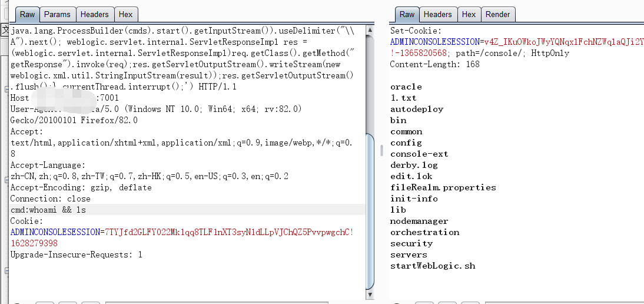
Task: Click the request scrollbar down arrow
Action: [370, 295]
